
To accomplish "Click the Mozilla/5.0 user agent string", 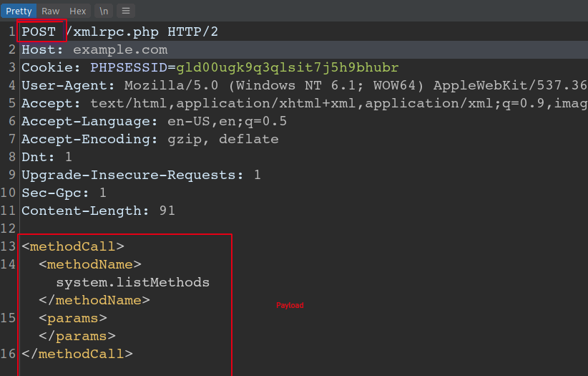I will 172,86.
